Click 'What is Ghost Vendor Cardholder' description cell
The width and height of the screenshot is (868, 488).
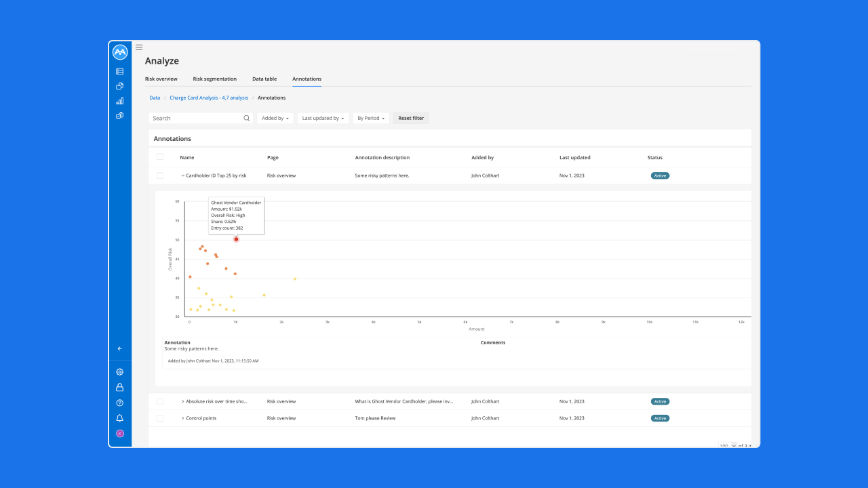pos(404,401)
